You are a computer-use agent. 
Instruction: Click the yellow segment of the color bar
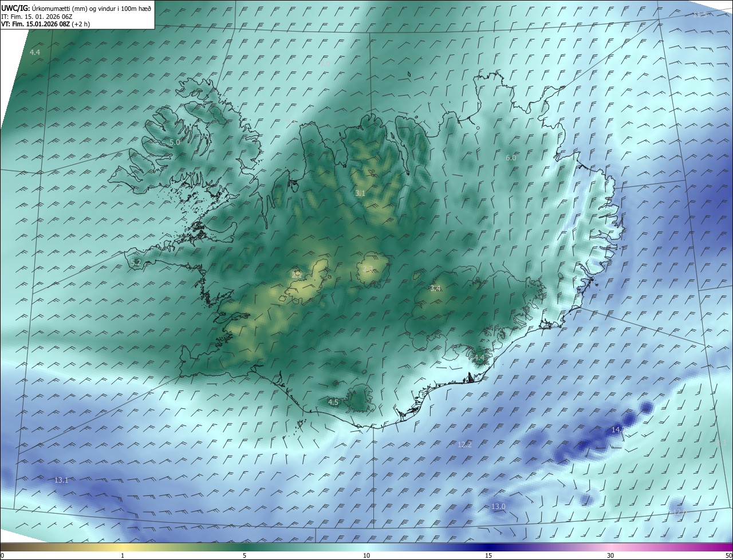[x=123, y=547]
